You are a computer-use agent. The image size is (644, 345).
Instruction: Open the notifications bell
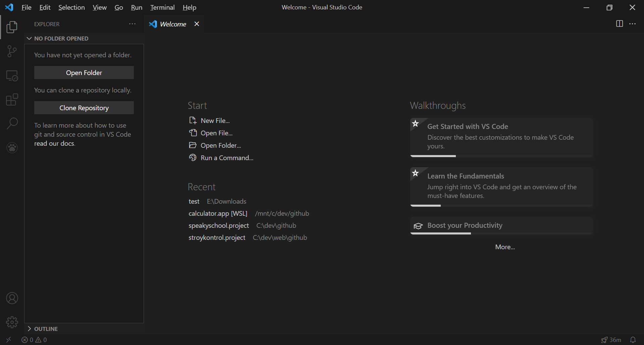[633, 340]
